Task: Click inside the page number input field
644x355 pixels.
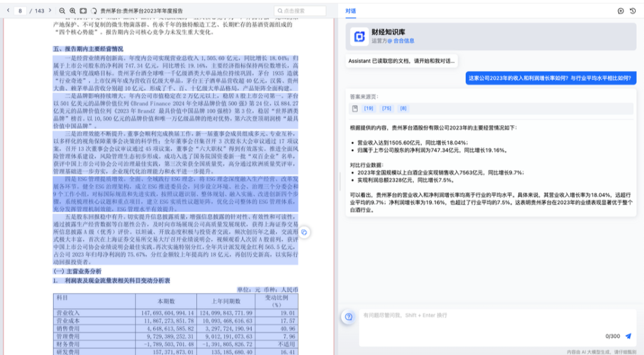Action: point(21,10)
